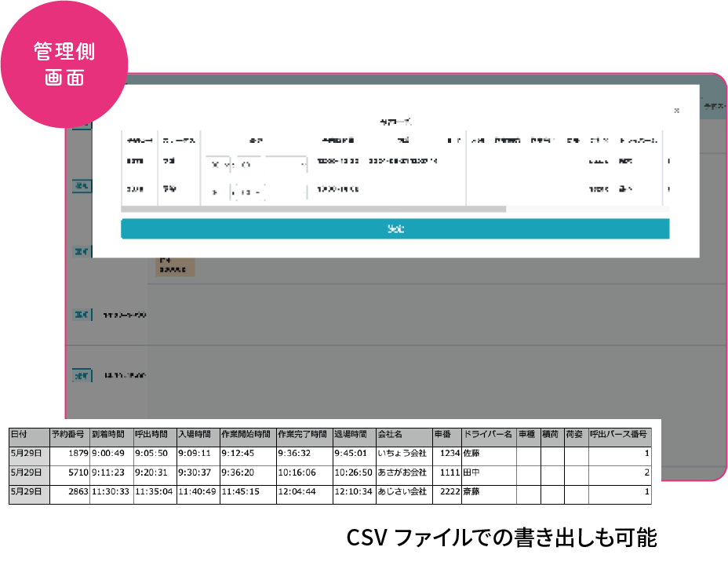The image size is (728, 569).
Task: Click the wide teal button in the modal
Action: [395, 228]
